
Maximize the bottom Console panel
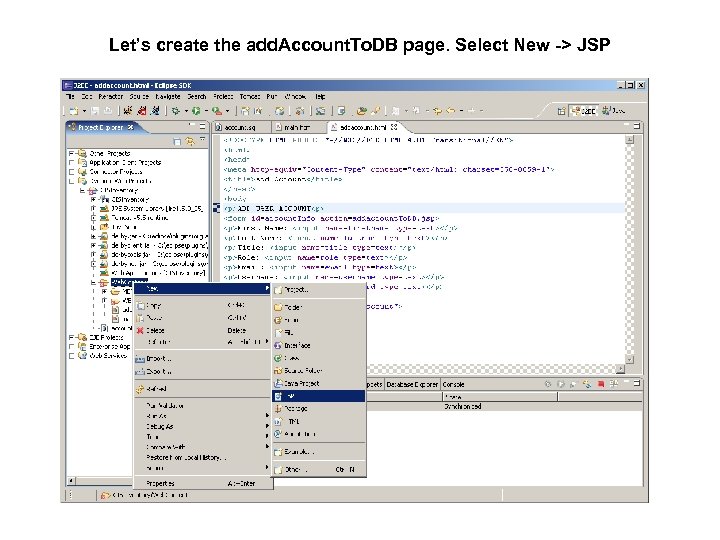pyautogui.click(x=637, y=383)
